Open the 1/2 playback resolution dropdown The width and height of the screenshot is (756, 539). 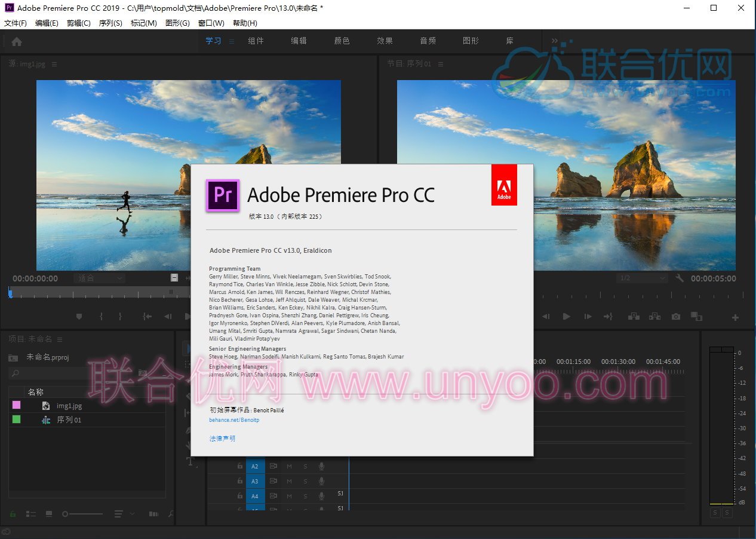(643, 278)
